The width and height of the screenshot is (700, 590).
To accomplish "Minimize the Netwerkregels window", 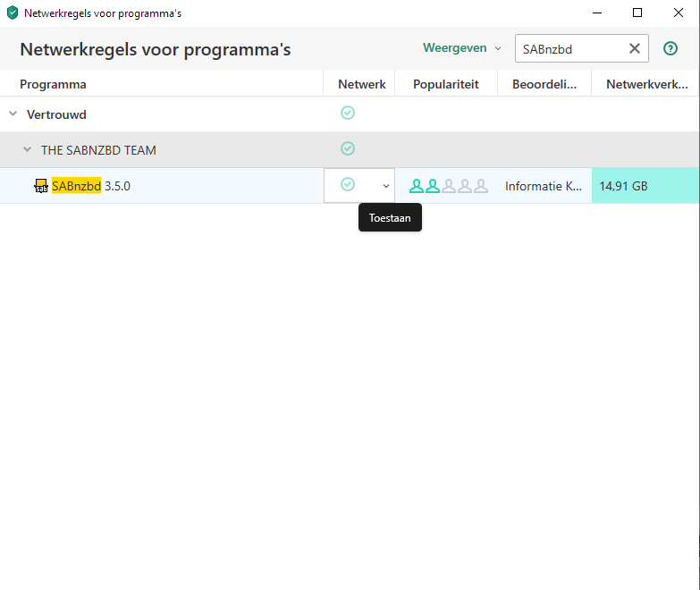I will coord(597,13).
